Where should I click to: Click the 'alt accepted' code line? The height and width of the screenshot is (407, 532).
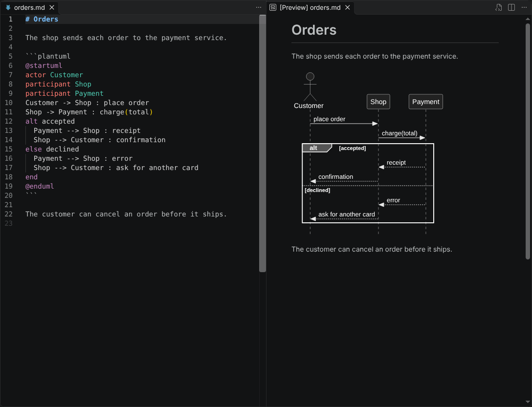click(50, 122)
